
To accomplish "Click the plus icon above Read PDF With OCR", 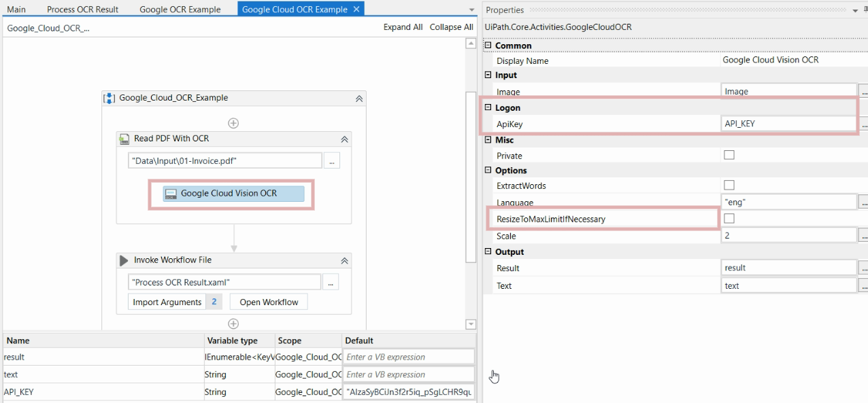I will point(233,123).
